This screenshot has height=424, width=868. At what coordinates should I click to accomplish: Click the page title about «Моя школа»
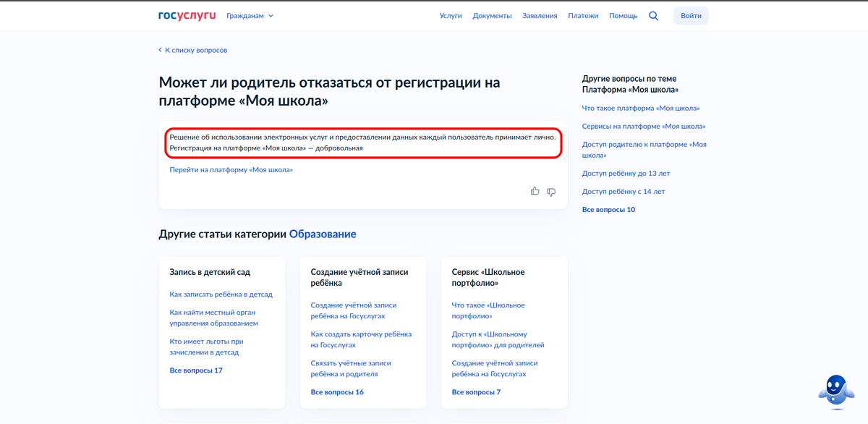[x=329, y=92]
